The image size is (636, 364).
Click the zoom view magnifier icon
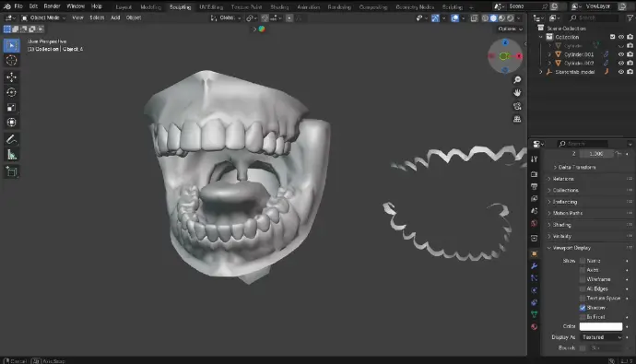pyautogui.click(x=517, y=80)
